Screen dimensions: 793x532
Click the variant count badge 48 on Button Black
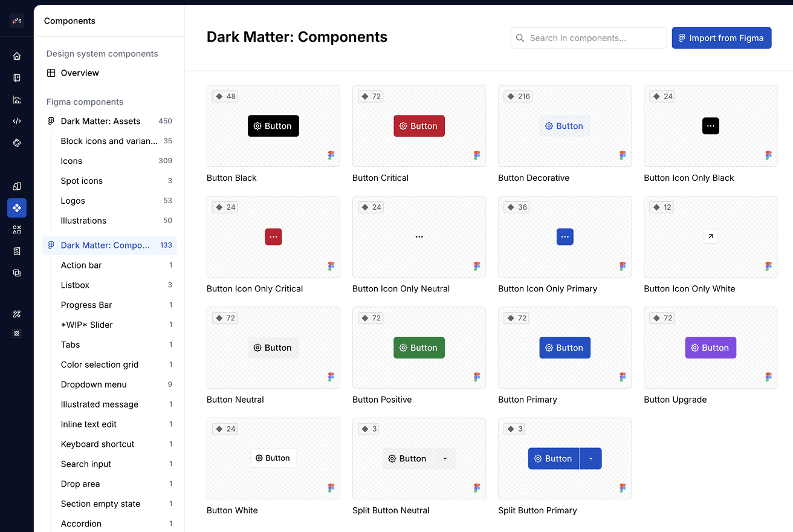point(225,96)
